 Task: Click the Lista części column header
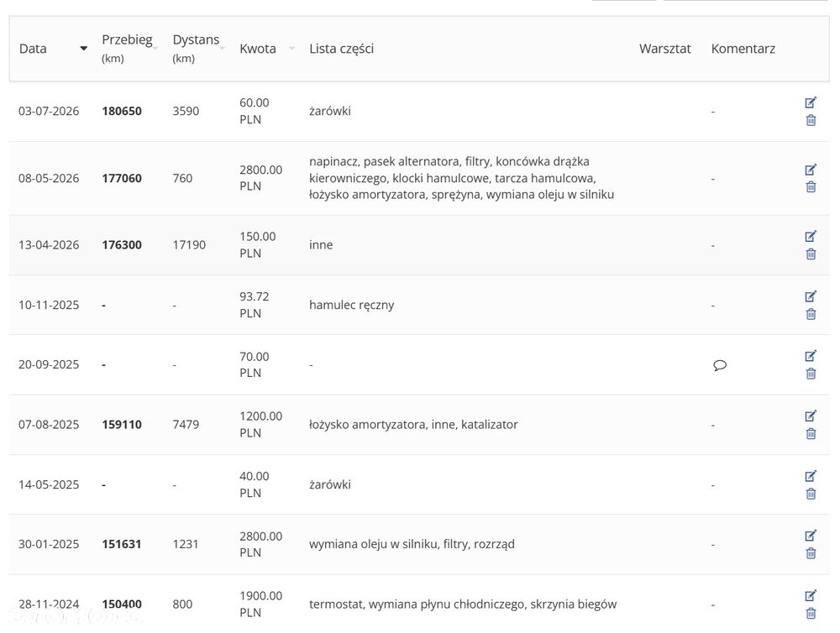point(341,49)
